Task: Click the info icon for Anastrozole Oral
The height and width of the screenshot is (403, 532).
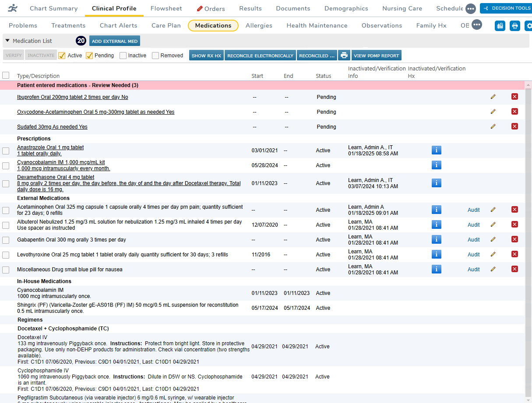Action: coord(436,150)
